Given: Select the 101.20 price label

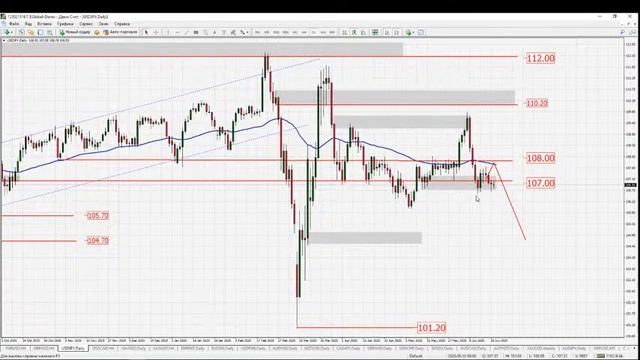Looking at the screenshot, I should [x=432, y=328].
